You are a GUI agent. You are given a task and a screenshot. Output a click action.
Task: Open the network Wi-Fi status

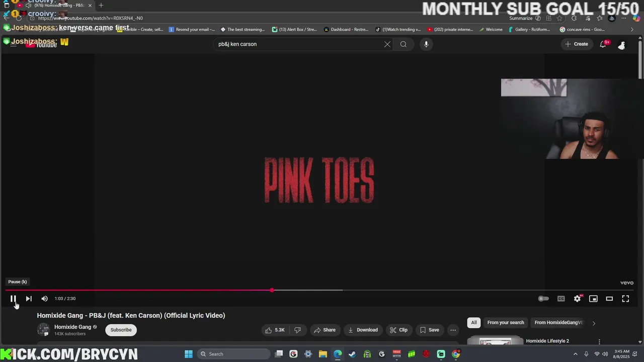coord(597,354)
